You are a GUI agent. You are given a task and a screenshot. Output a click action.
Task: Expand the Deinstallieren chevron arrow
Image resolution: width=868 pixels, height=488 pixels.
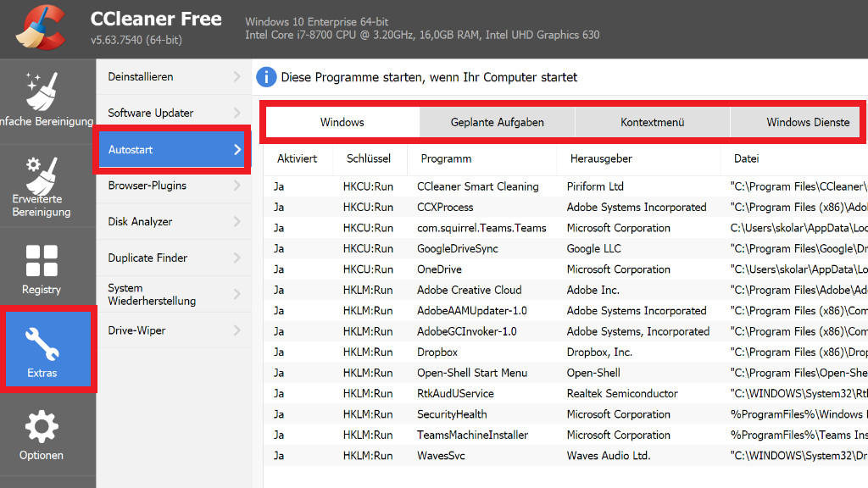(236, 77)
